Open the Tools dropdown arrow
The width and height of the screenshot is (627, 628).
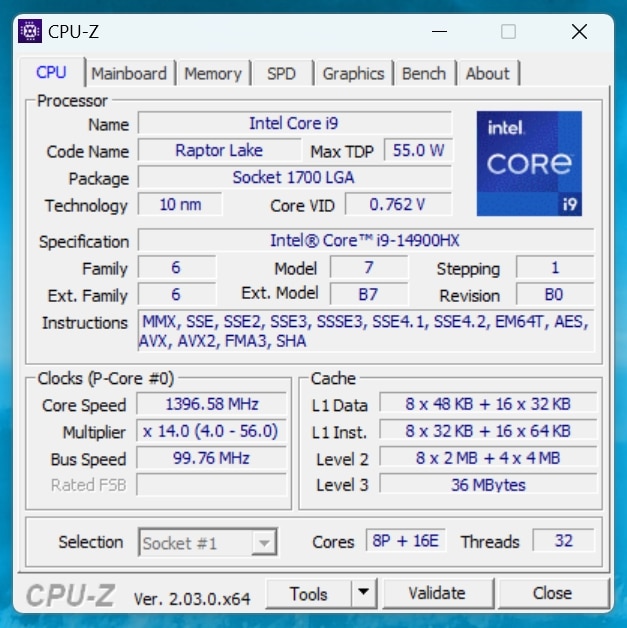(364, 593)
